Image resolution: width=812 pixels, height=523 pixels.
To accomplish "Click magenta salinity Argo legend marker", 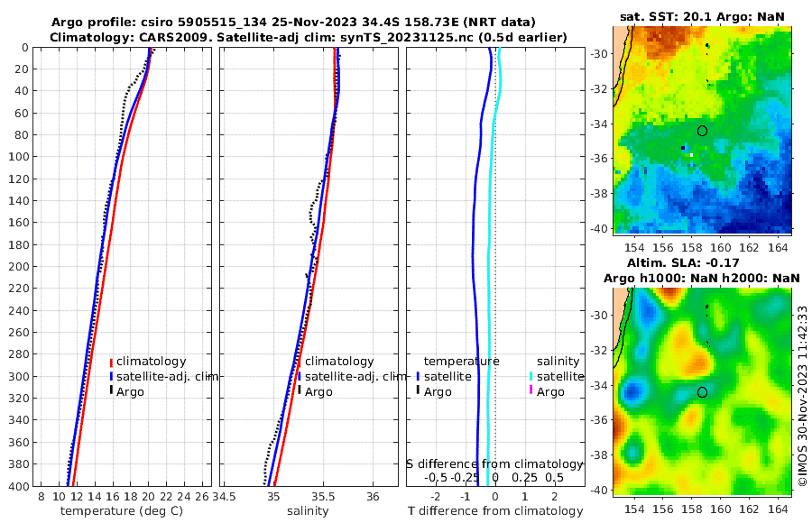I will [x=531, y=390].
